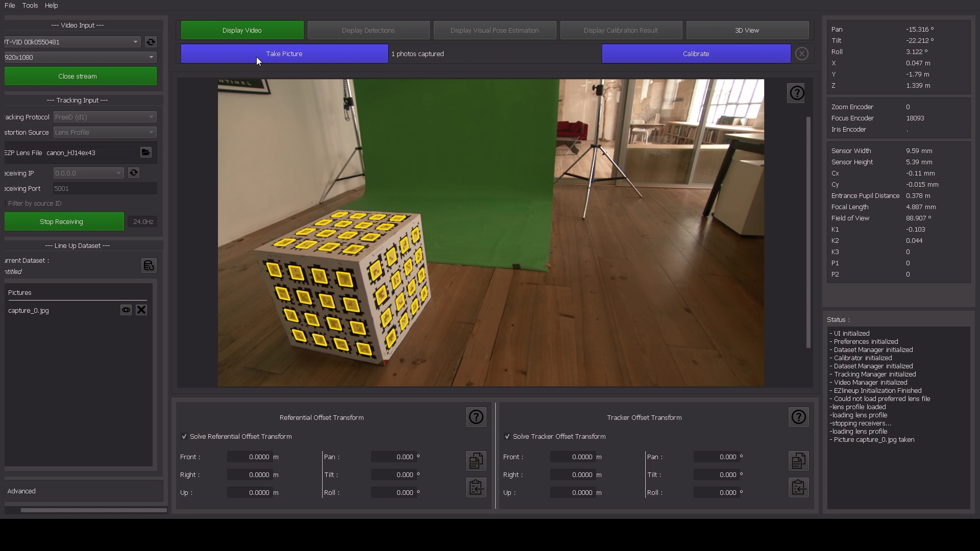Viewport: 980px width, 551px height.
Task: Open help for video display area
Action: pos(797,93)
